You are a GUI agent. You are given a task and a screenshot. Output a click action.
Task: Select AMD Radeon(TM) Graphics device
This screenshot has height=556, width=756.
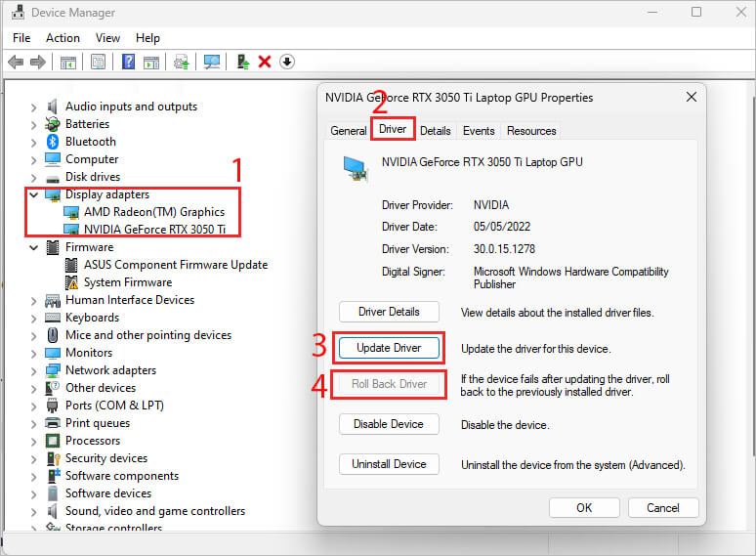(x=153, y=212)
